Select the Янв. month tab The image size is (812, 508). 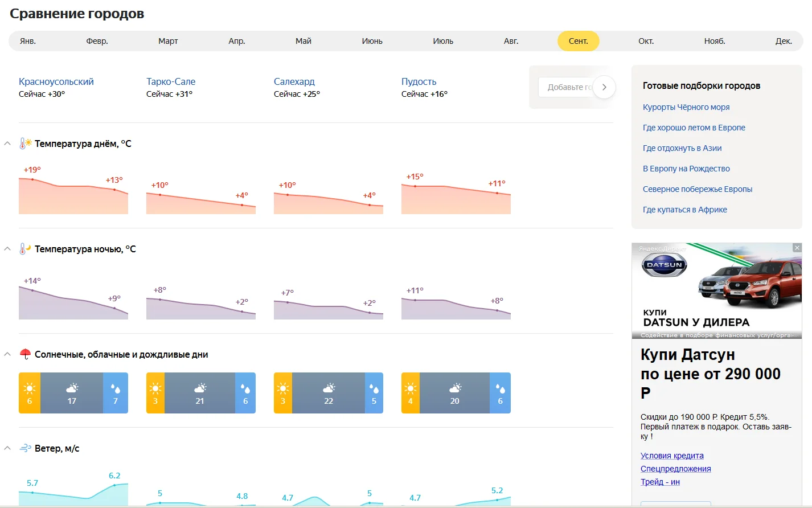tap(28, 41)
